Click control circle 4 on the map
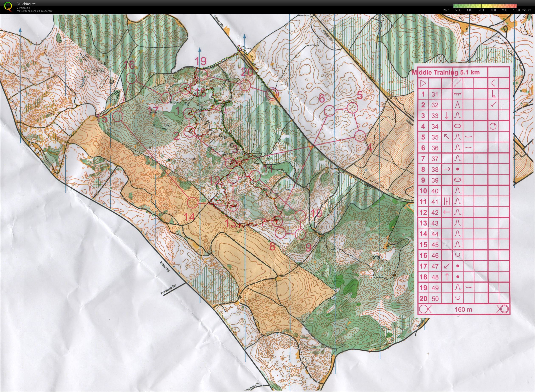This screenshot has width=535, height=392. [360, 136]
